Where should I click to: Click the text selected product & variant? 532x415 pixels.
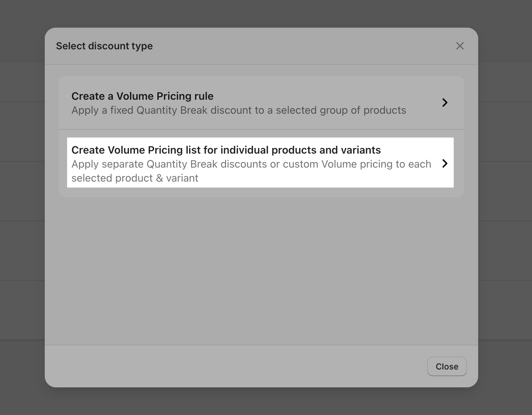tap(135, 178)
